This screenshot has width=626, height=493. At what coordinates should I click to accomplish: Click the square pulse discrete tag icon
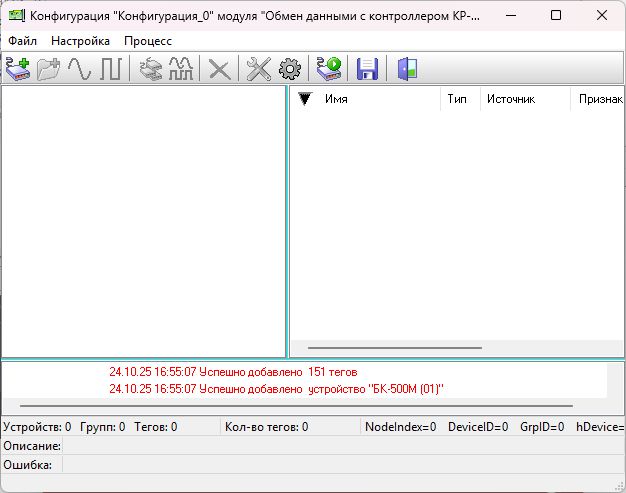[109, 69]
